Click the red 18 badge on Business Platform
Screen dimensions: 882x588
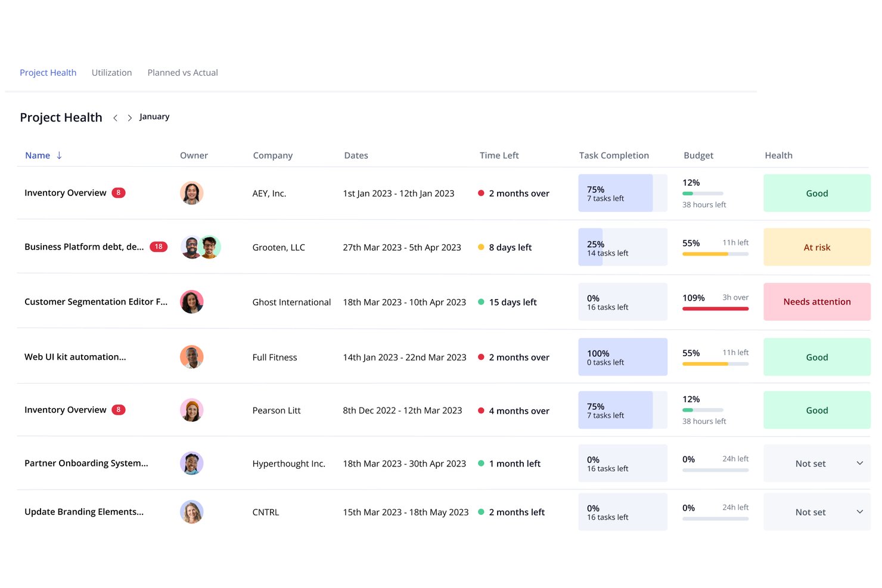point(159,247)
